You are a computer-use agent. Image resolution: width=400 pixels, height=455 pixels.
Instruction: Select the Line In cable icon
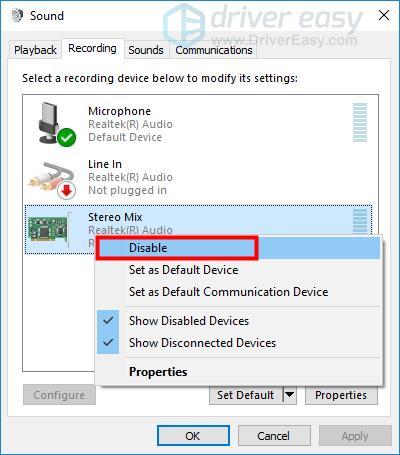[50, 177]
